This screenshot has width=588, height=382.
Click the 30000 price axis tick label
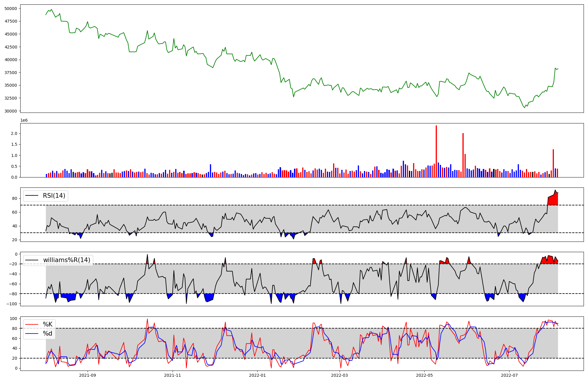coord(11,111)
